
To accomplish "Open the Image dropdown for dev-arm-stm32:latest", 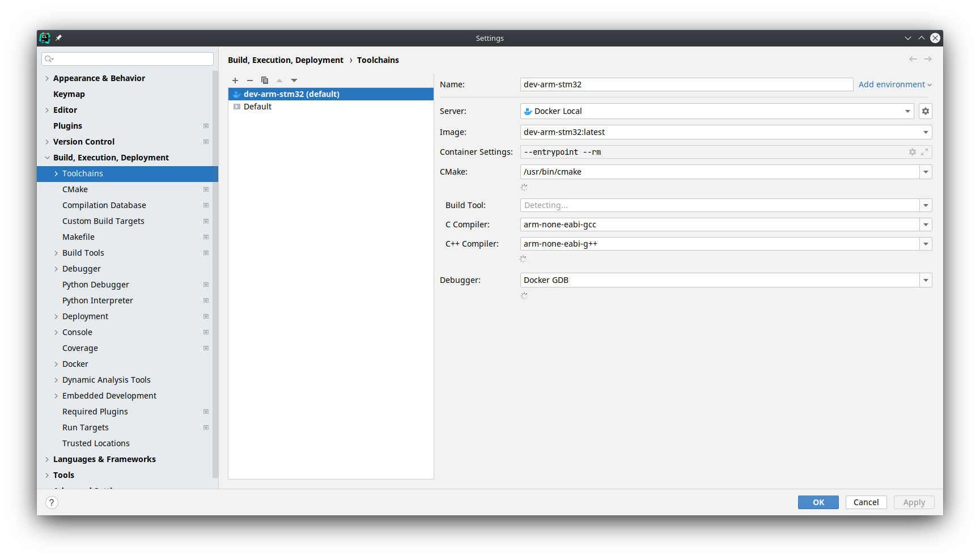I will pyautogui.click(x=726, y=132).
